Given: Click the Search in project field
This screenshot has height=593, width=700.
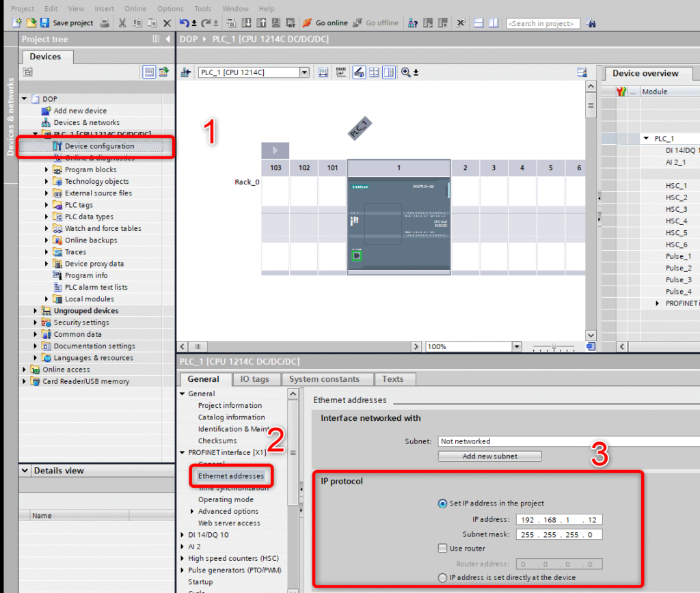Looking at the screenshot, I should tap(542, 23).
